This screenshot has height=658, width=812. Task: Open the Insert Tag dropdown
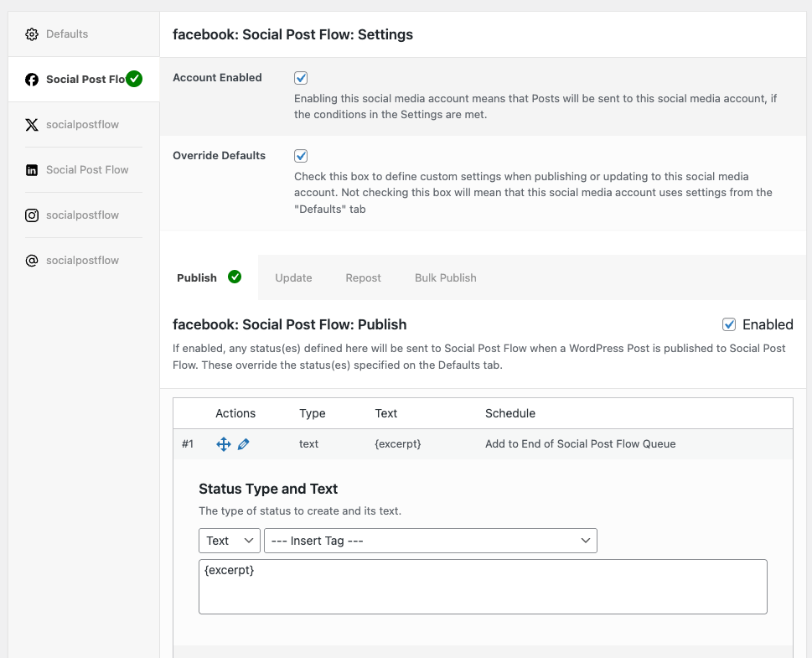click(431, 541)
